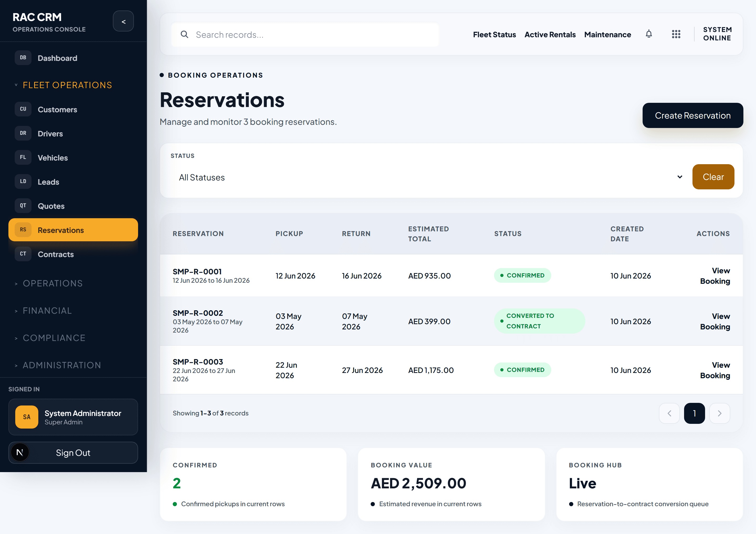Click the LD badge beside Leads
Image resolution: width=756 pixels, height=534 pixels.
[x=23, y=181]
